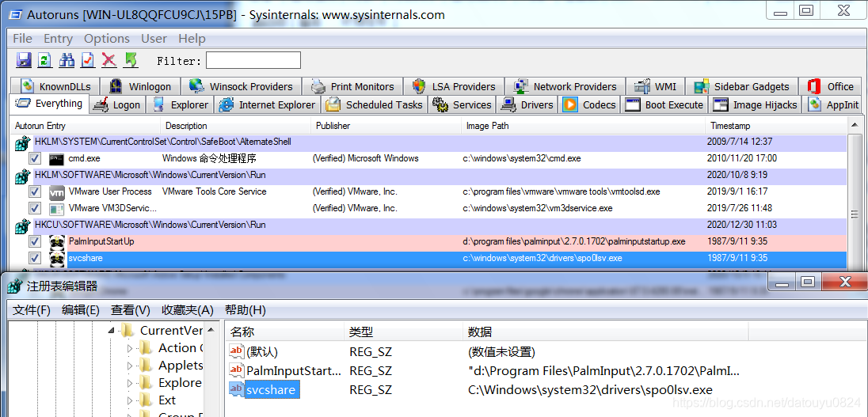Switch to the Drivers tab

coord(527,104)
